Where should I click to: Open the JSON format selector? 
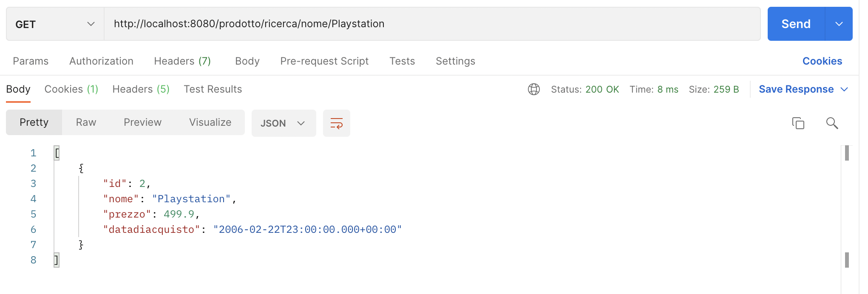(x=284, y=123)
